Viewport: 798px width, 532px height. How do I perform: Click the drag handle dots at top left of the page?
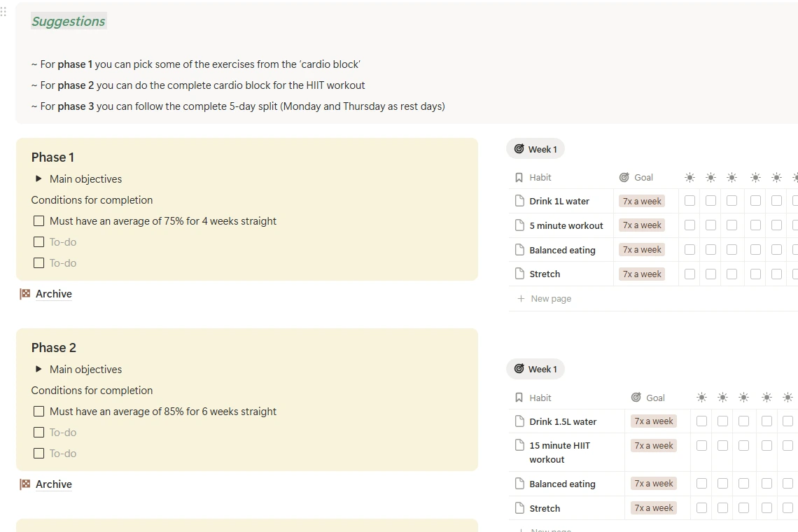tap(3, 11)
